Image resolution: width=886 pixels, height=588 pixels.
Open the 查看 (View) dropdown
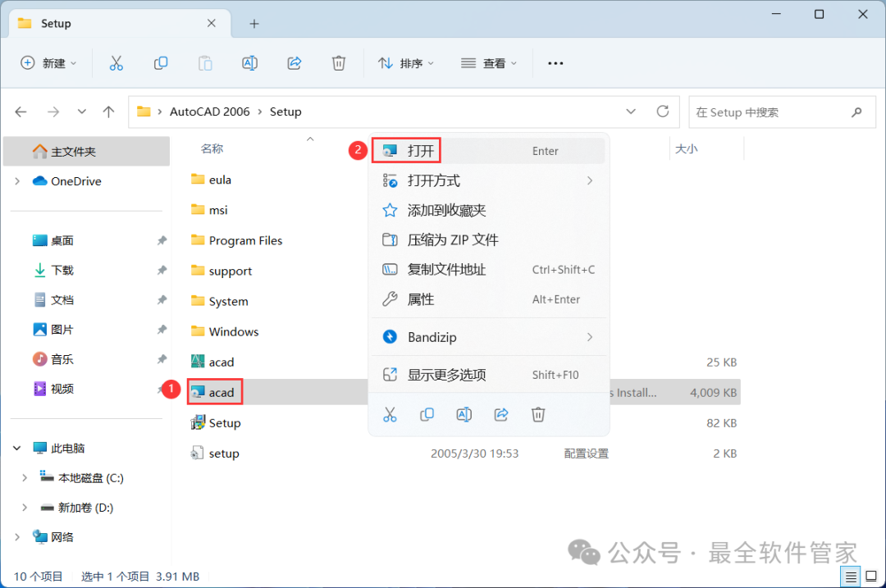click(x=489, y=63)
